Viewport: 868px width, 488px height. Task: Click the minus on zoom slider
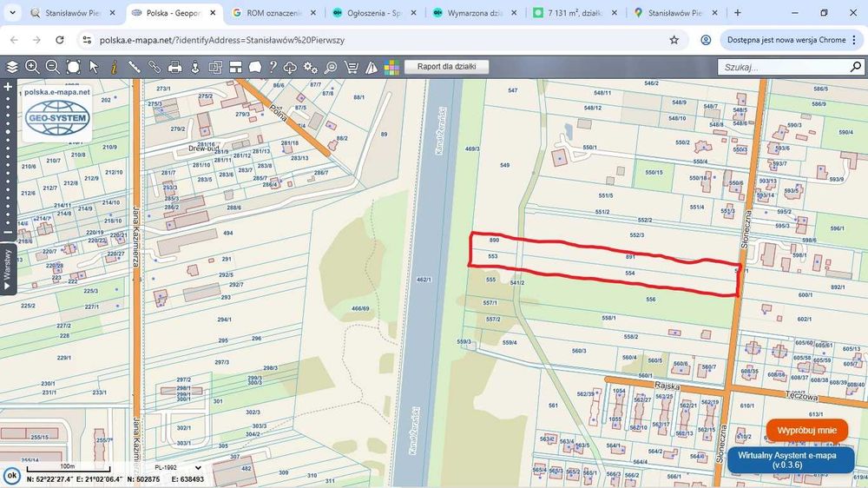coord(8,233)
